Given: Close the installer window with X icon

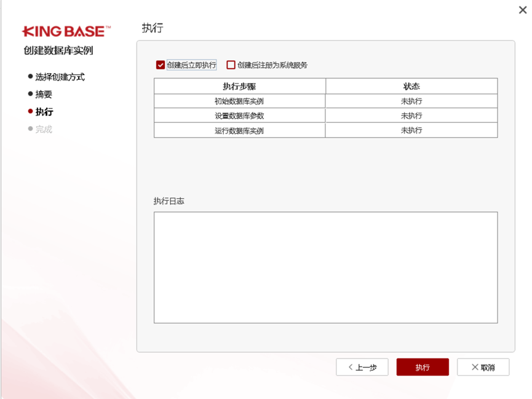Looking at the screenshot, I should point(523,10).
